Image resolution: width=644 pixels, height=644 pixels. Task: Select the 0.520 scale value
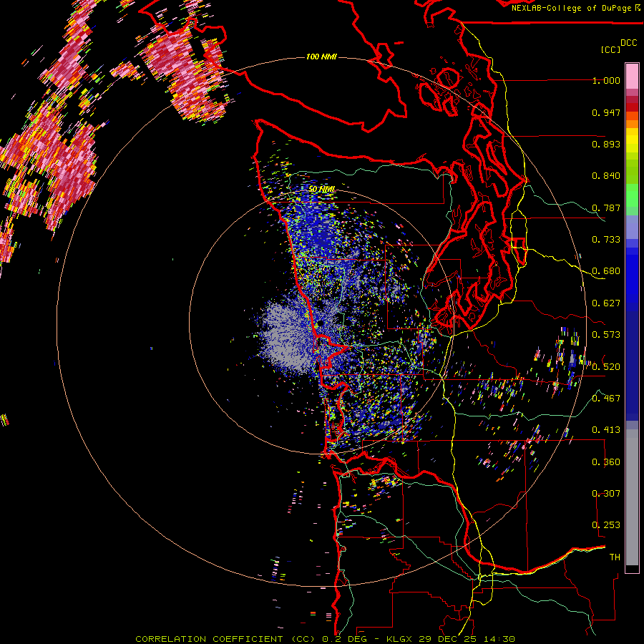tap(606, 367)
